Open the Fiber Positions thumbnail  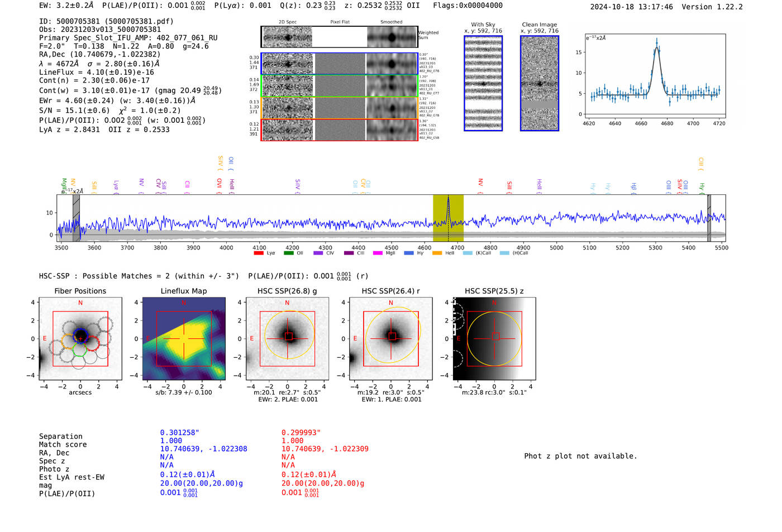pos(80,339)
